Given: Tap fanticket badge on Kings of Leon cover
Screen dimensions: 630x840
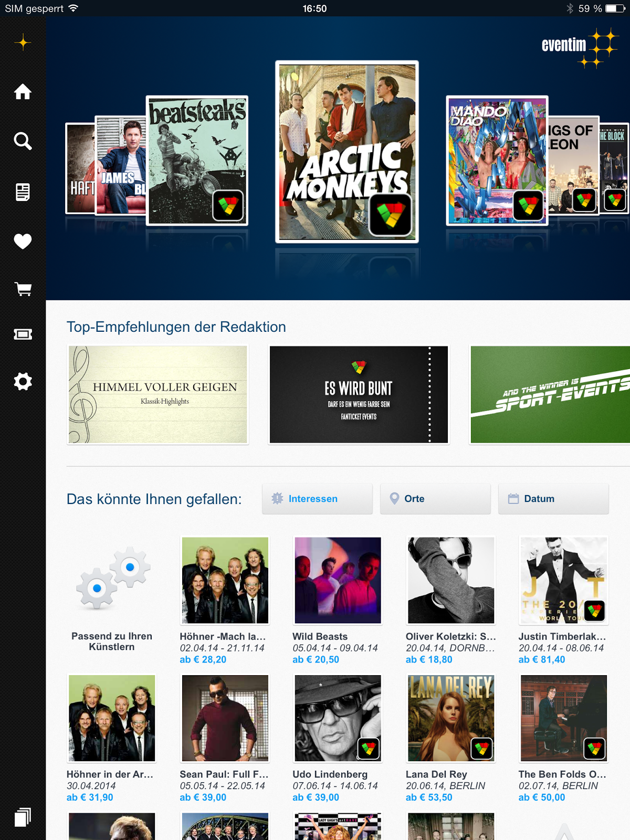Looking at the screenshot, I should [584, 200].
